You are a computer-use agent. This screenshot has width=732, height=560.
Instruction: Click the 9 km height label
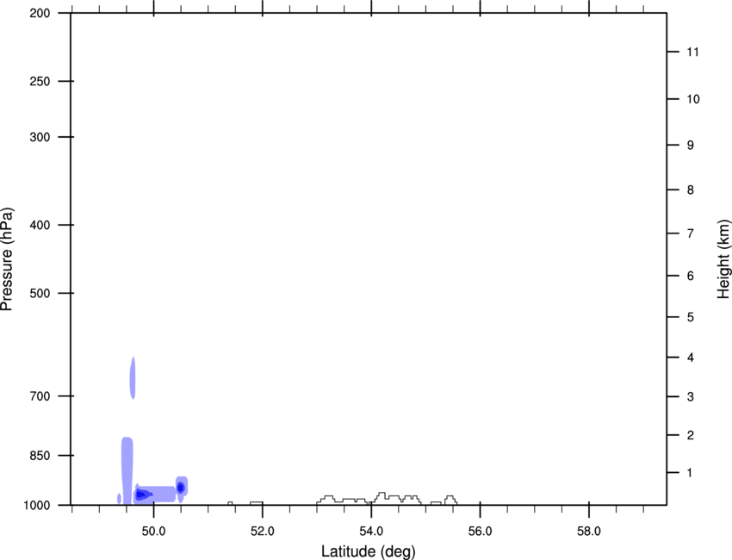(691, 146)
